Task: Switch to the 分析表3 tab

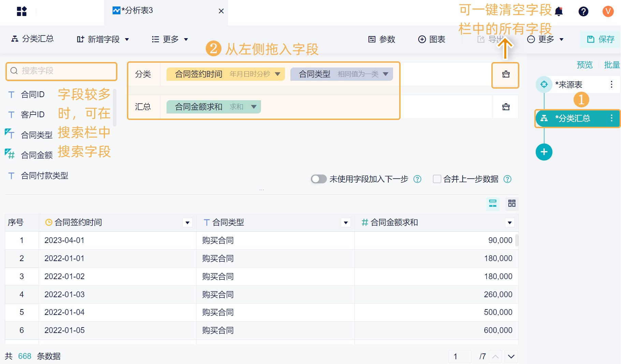Action: [x=136, y=11]
